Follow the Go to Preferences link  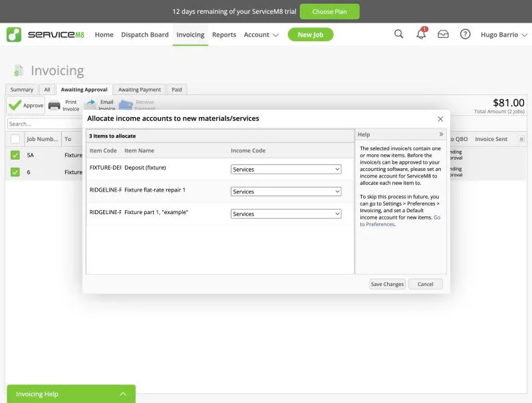[400, 221]
